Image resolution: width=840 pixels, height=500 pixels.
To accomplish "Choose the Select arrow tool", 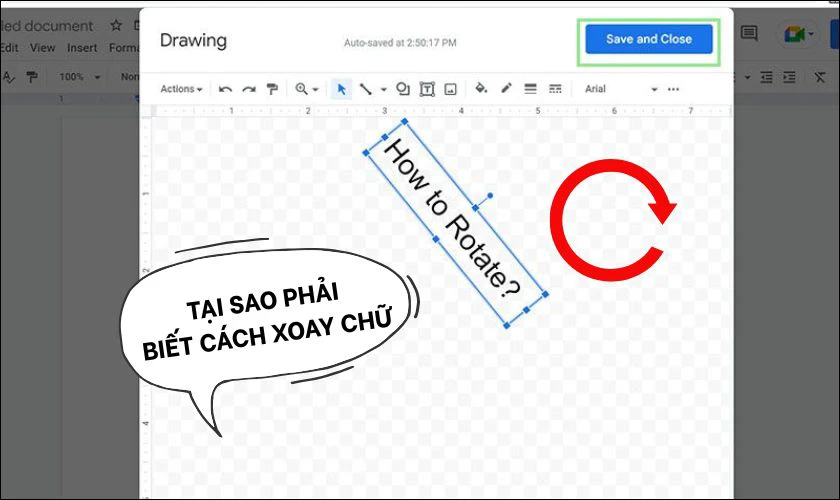I will [341, 89].
